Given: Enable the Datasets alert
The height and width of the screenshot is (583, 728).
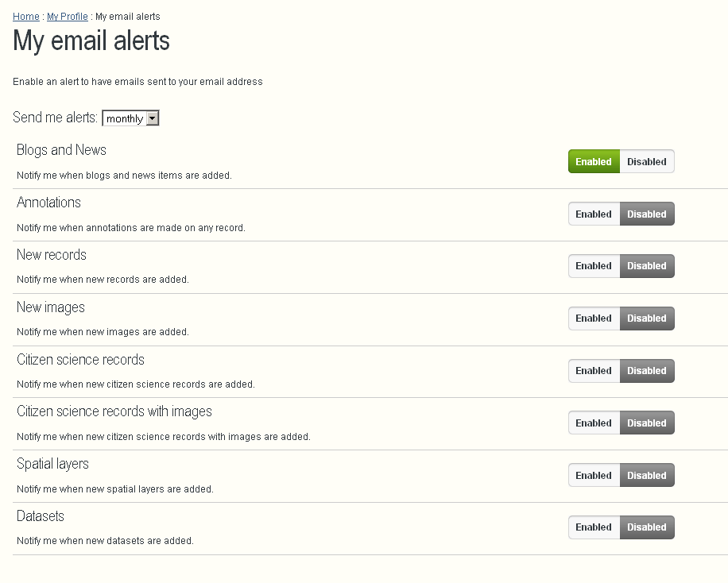Looking at the screenshot, I should [x=594, y=527].
